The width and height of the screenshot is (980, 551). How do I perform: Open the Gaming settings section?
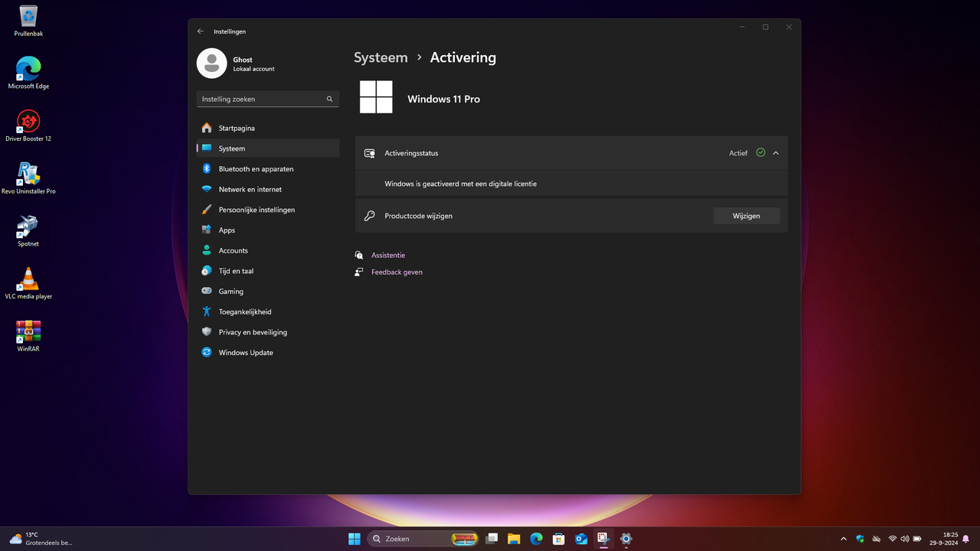267,292
